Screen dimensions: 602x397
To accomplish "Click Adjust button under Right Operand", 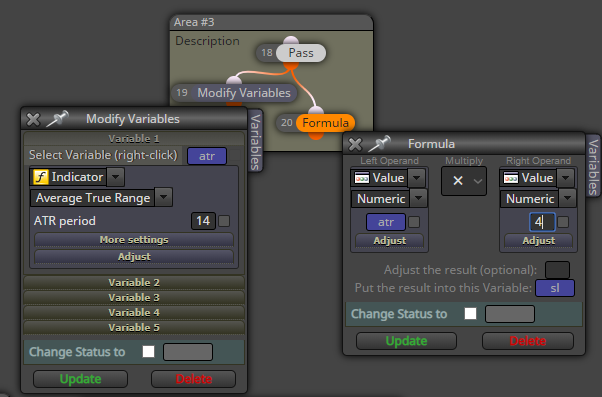I will 538,241.
